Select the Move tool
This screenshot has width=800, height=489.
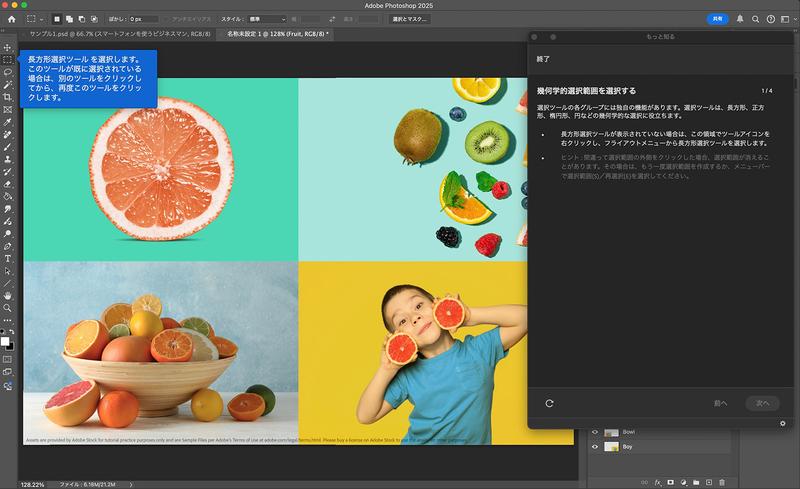[8, 47]
